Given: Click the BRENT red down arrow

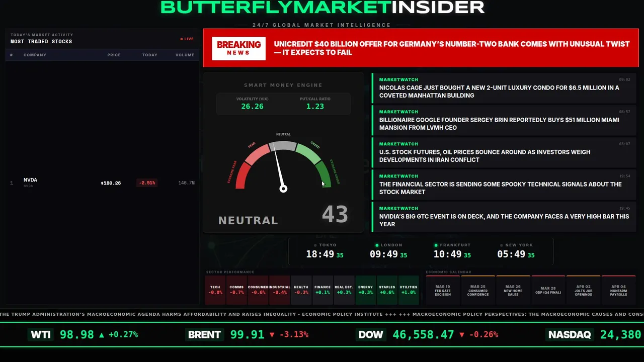Looking at the screenshot, I should pos(272,334).
